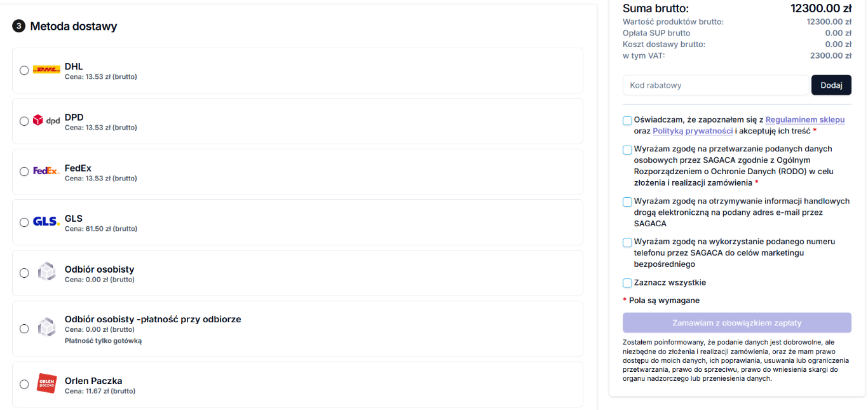Screen dimensions: 868x410
Task: Click the DHL carrier logo
Action: pyautogui.click(x=46, y=70)
